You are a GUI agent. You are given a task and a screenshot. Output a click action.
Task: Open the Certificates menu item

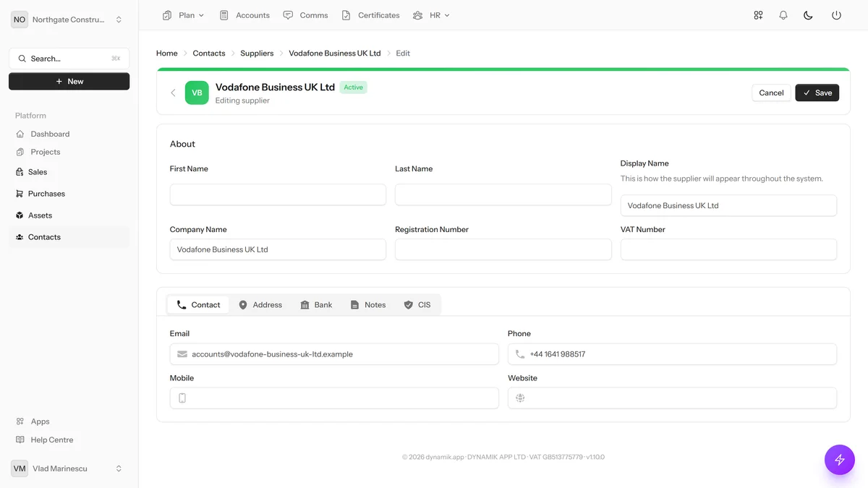(370, 15)
